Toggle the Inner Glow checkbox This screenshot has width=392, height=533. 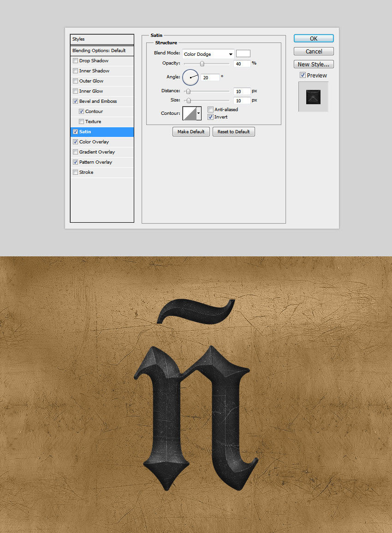76,91
